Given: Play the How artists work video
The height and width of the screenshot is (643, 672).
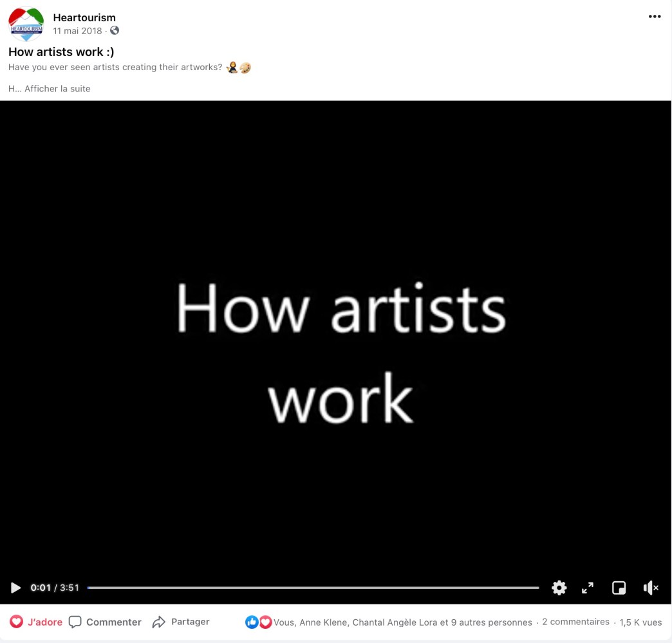Looking at the screenshot, I should [x=15, y=588].
